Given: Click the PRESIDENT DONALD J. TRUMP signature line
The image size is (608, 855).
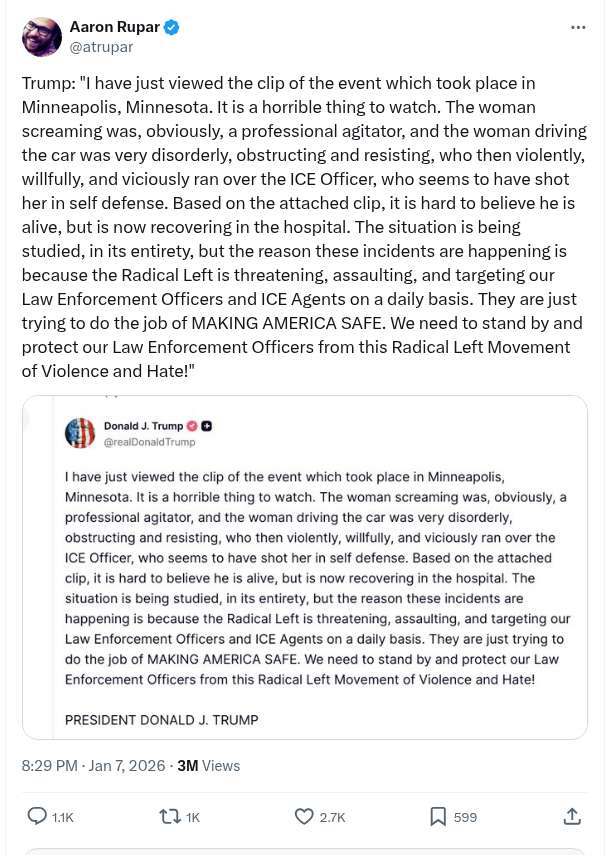Looking at the screenshot, I should 161,719.
